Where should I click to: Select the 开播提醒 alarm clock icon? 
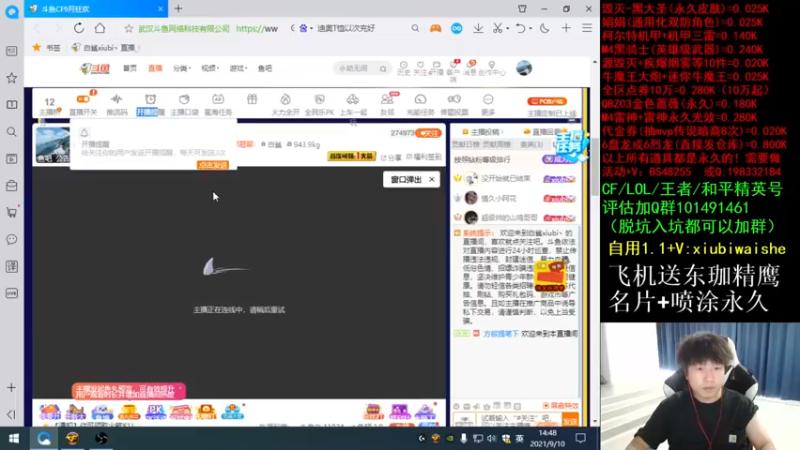tap(150, 99)
